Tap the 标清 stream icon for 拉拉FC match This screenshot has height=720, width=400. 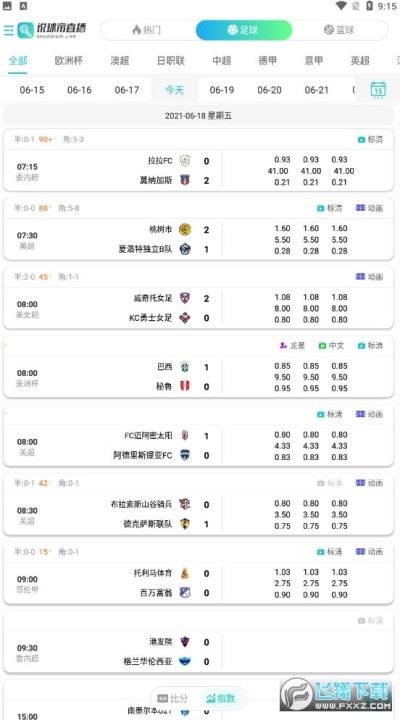(x=370, y=140)
